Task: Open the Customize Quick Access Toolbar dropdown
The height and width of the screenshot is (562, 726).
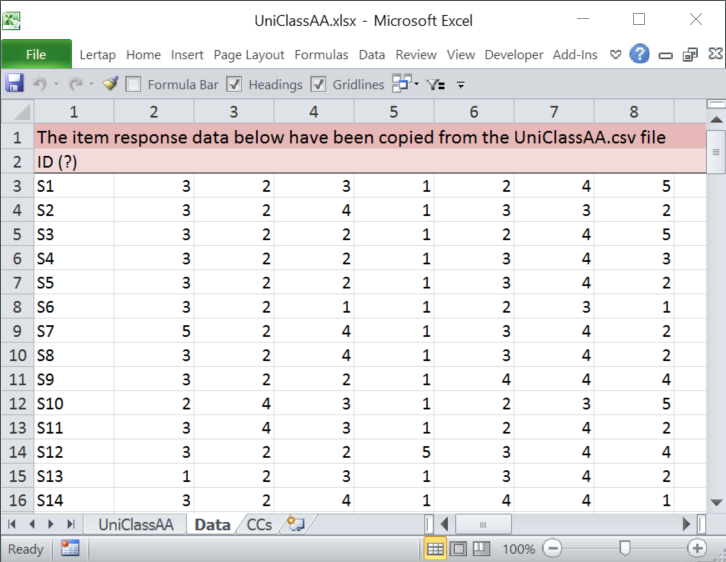Action: (461, 85)
